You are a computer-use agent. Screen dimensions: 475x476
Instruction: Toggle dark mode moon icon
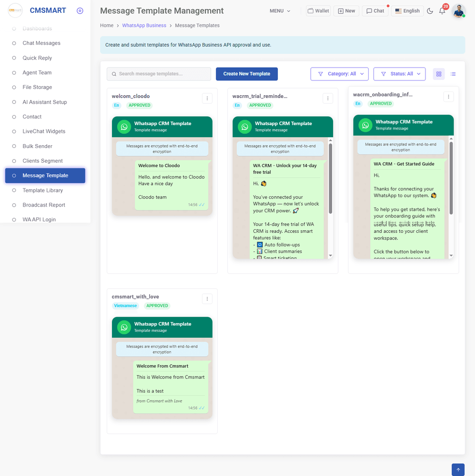pos(430,11)
